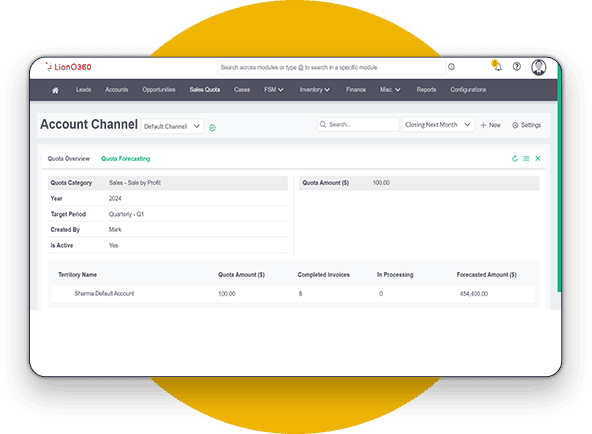
Task: Open the Home icon in navigation bar
Action: point(55,90)
